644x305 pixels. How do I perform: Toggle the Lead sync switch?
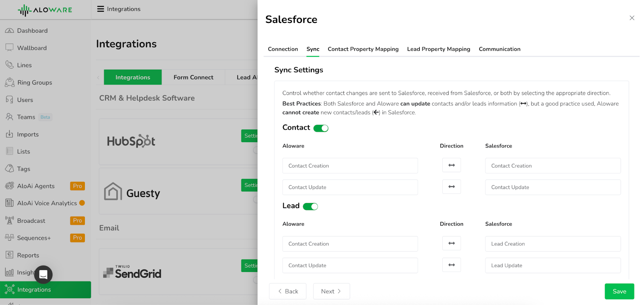310,206
